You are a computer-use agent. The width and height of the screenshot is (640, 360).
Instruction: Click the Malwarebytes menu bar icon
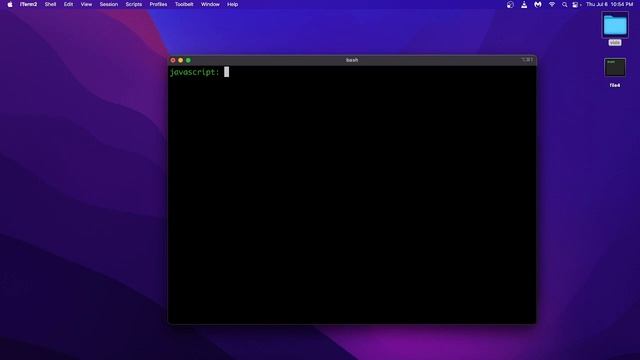(538, 4)
